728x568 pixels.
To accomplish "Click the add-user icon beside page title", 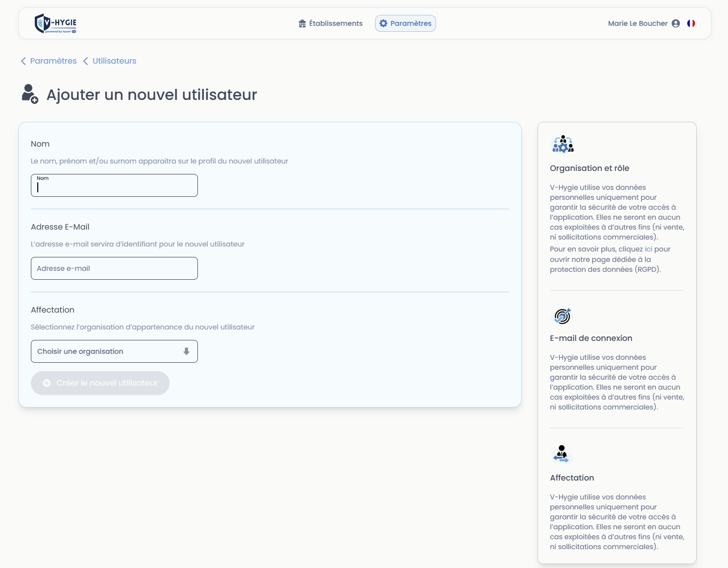I will point(30,94).
